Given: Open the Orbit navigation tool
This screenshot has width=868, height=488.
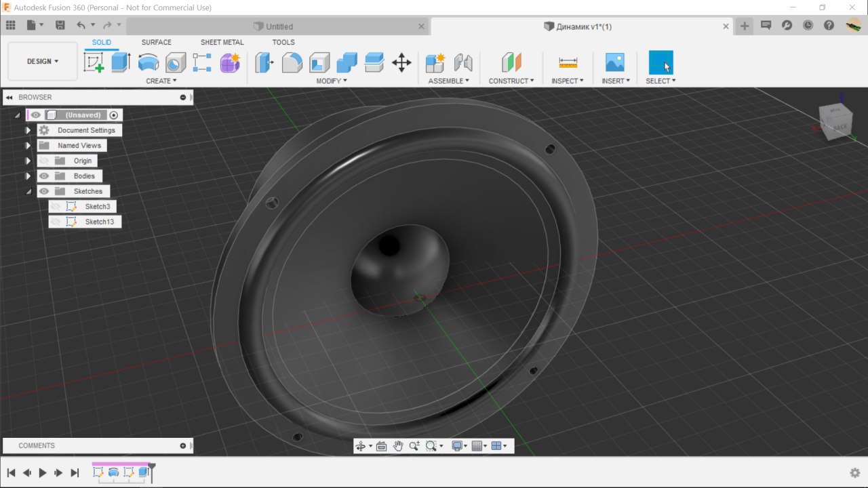Looking at the screenshot, I should [361, 446].
